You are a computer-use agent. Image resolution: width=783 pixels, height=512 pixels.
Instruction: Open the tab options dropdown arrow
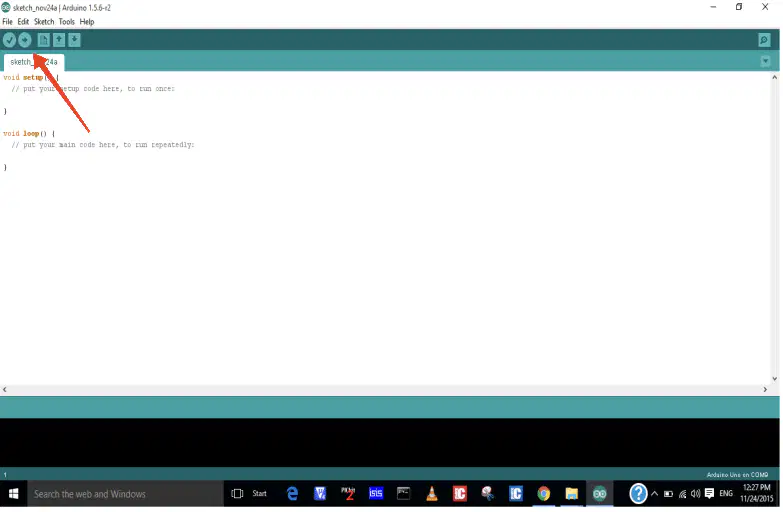click(765, 61)
